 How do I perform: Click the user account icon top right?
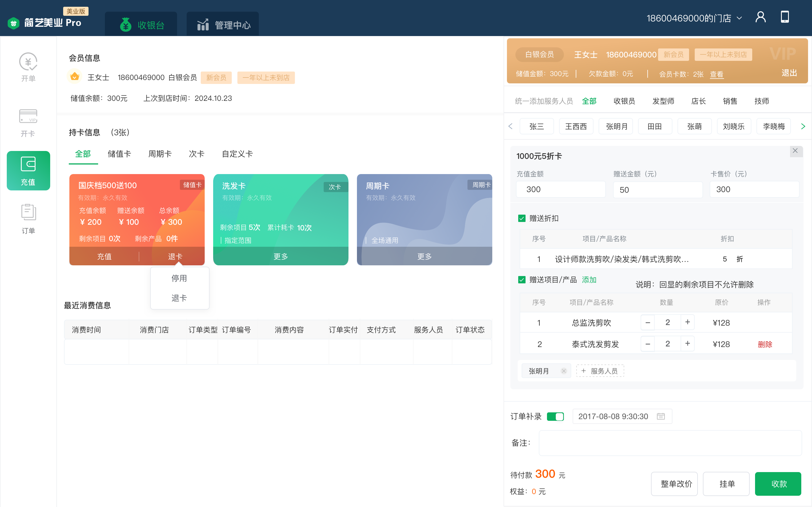coord(762,17)
